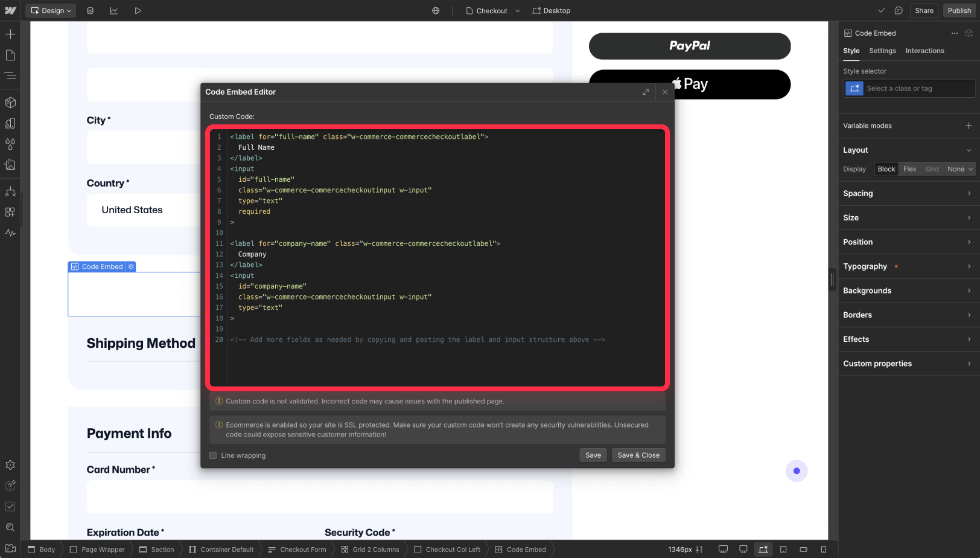Switch to the Settings tab

tap(882, 51)
